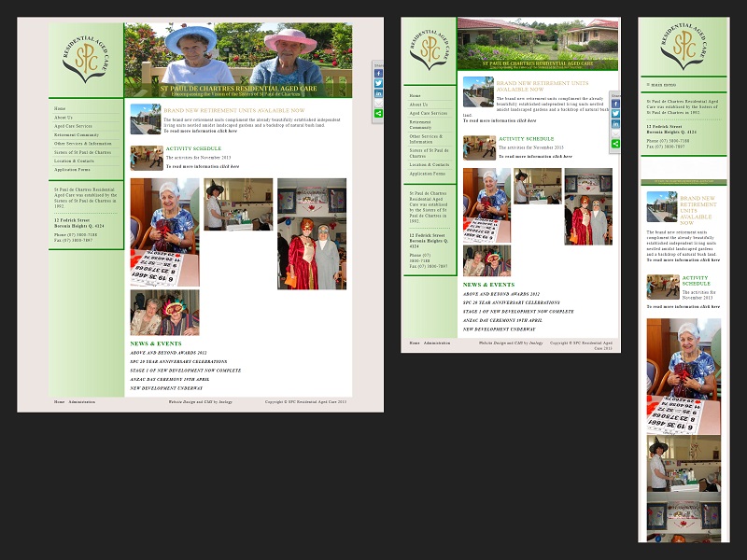
Task: Click retirement unit thumbnail in narrow mobile layout
Action: click(x=661, y=206)
